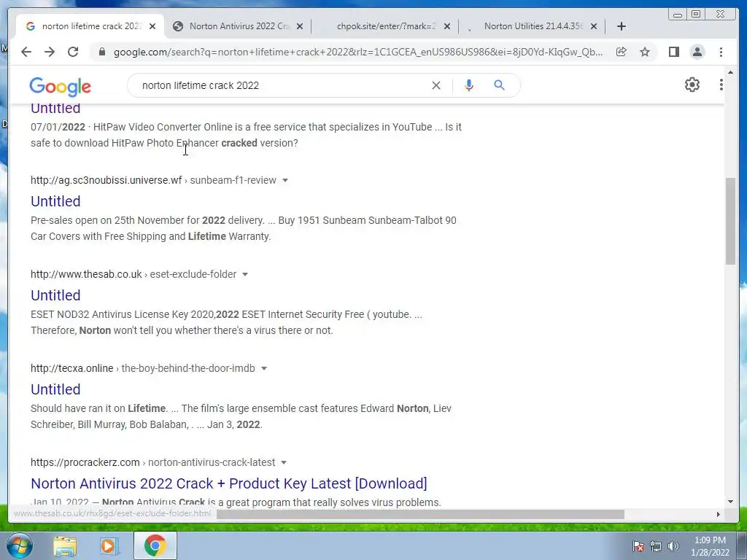Go back with the browser back arrow
Image resolution: width=747 pixels, height=560 pixels.
[x=26, y=52]
